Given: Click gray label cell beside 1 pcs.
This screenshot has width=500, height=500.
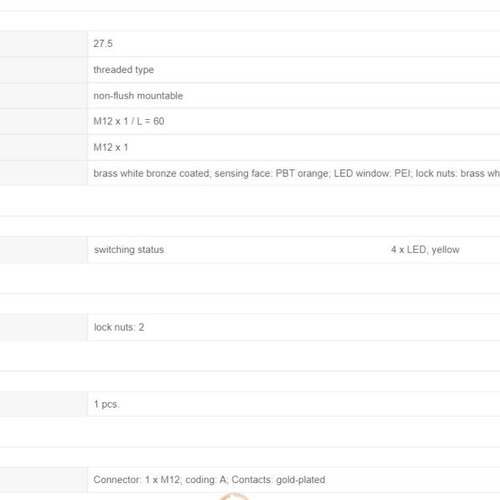Looking at the screenshot, I should (44, 404).
